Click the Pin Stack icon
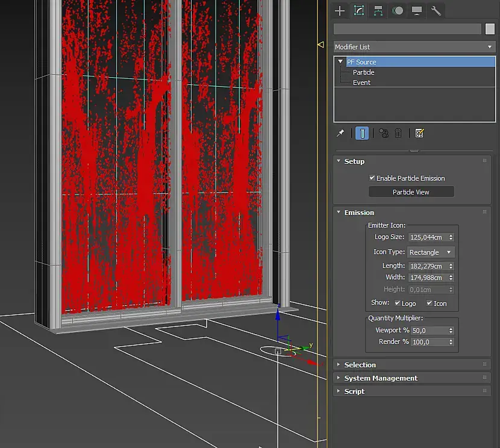 (341, 133)
